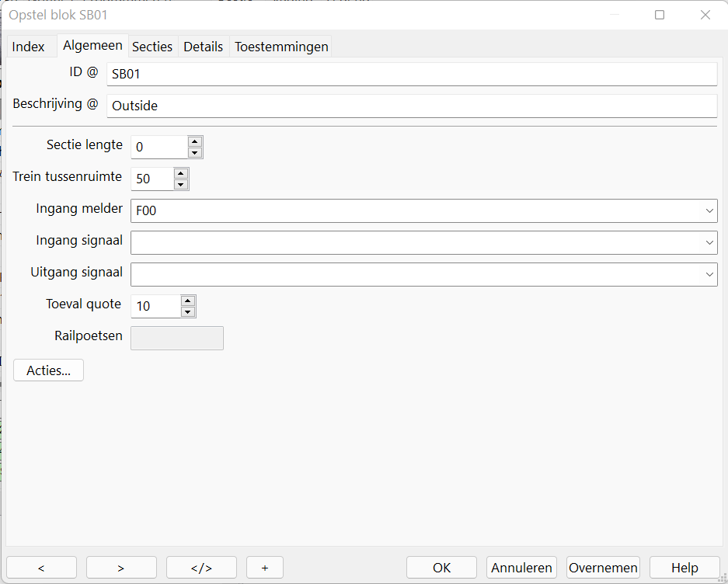Click in the Beschrijving text field
This screenshot has height=584, width=728.
coord(412,106)
